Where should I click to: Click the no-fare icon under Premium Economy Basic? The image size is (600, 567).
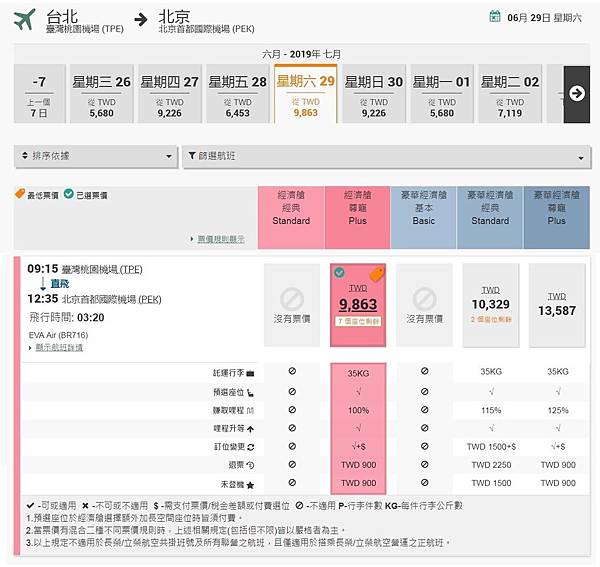pyautogui.click(x=424, y=299)
